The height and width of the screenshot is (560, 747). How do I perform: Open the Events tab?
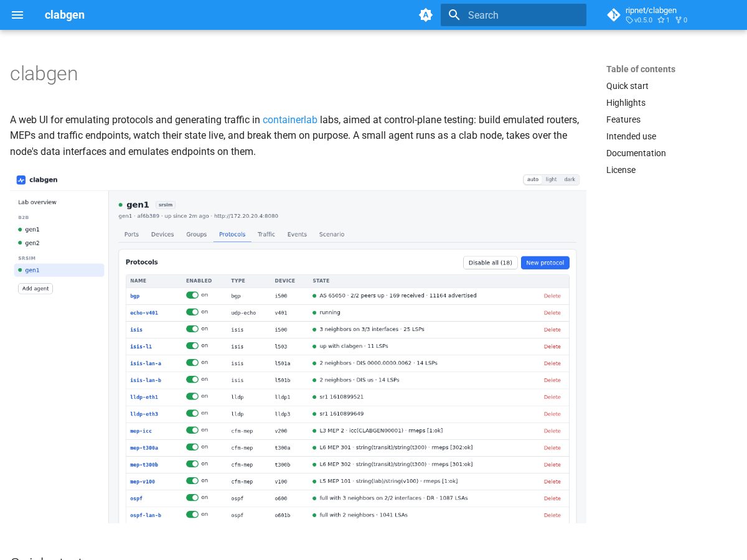[297, 235]
